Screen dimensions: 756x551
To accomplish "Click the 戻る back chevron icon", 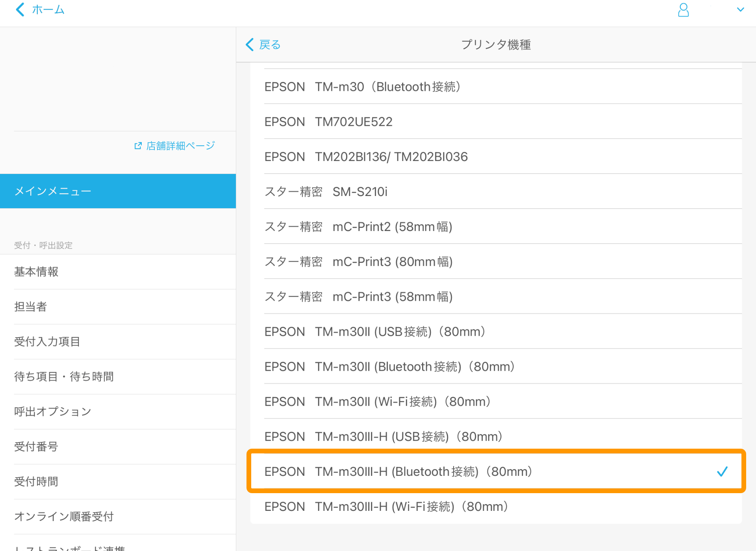I will coord(250,44).
